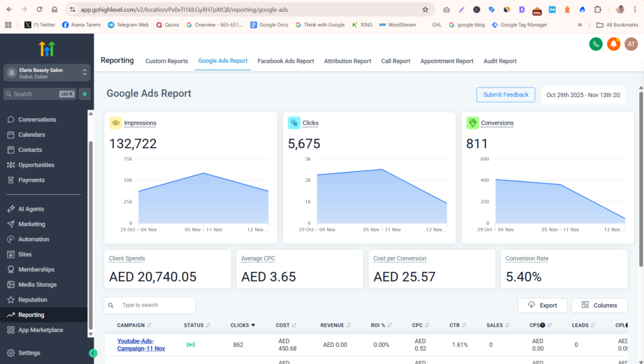This screenshot has width=644, height=364.
Task: Collapse the sidebar with green arrow
Action: 93,353
